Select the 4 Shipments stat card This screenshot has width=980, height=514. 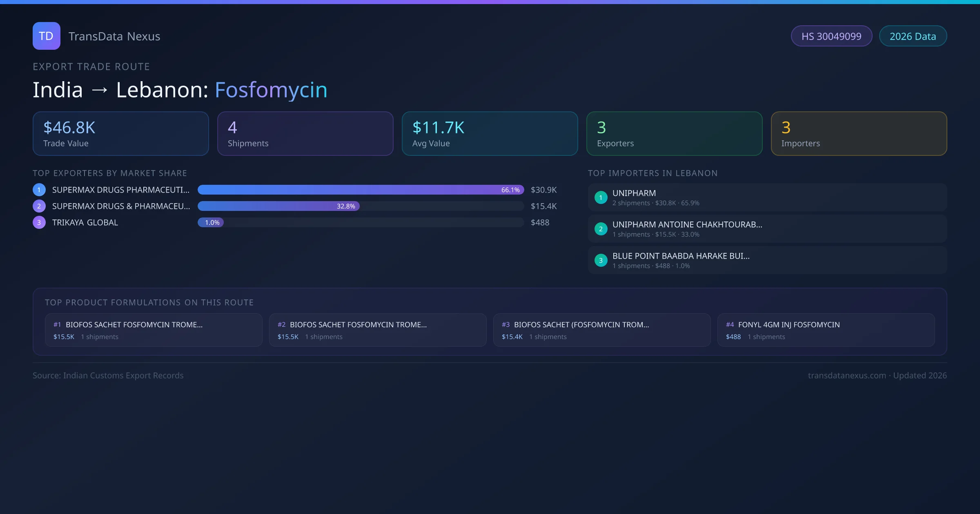(305, 134)
